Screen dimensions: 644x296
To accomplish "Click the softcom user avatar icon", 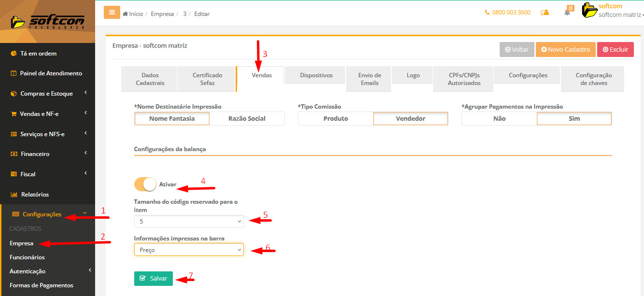I will 589,10.
